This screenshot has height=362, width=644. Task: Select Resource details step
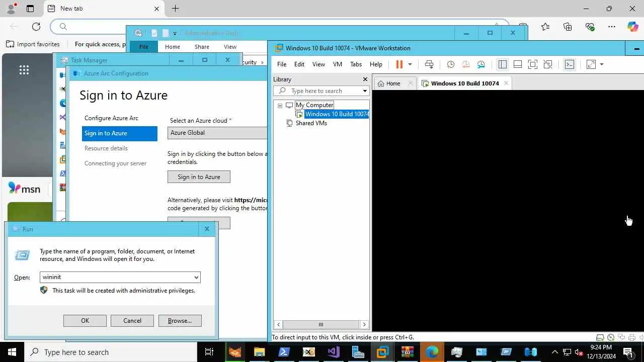click(106, 148)
